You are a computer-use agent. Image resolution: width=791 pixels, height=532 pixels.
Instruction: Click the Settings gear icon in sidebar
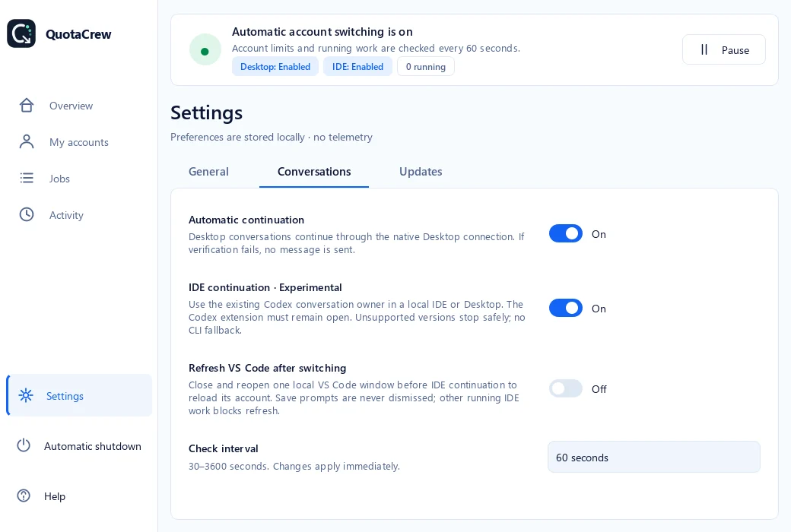click(26, 395)
